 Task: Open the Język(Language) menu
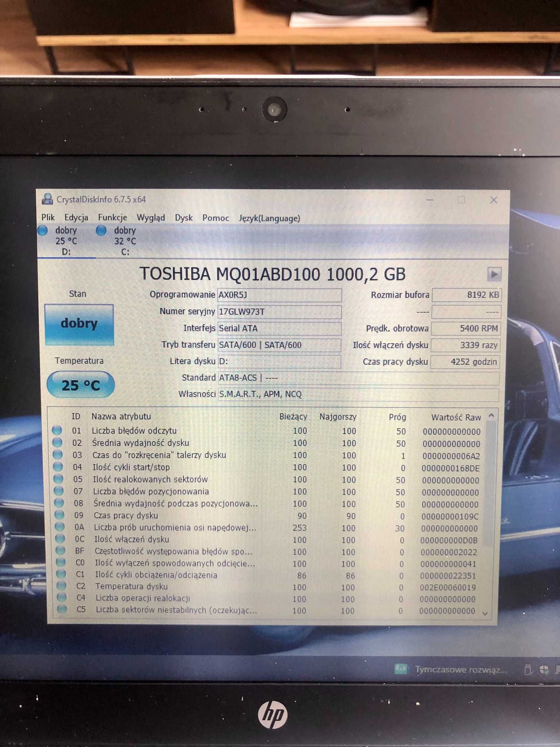pyautogui.click(x=269, y=218)
